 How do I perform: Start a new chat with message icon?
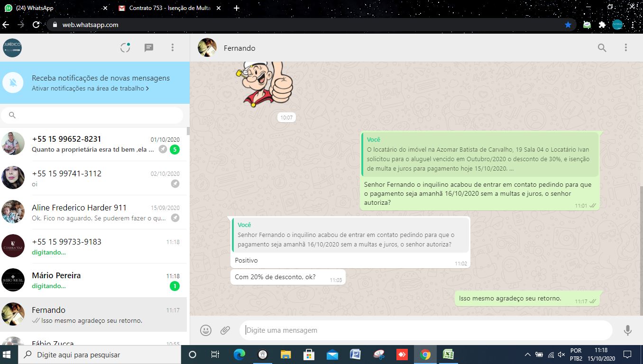click(x=149, y=47)
